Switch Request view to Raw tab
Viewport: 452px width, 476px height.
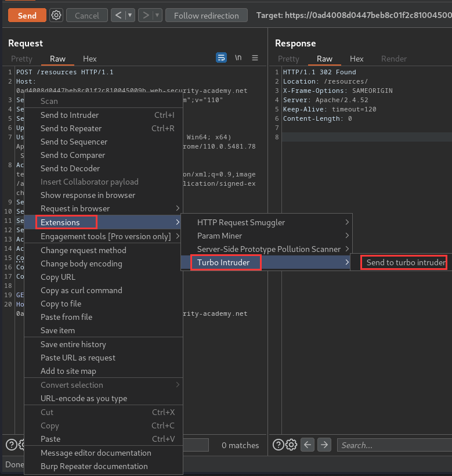[x=57, y=59]
